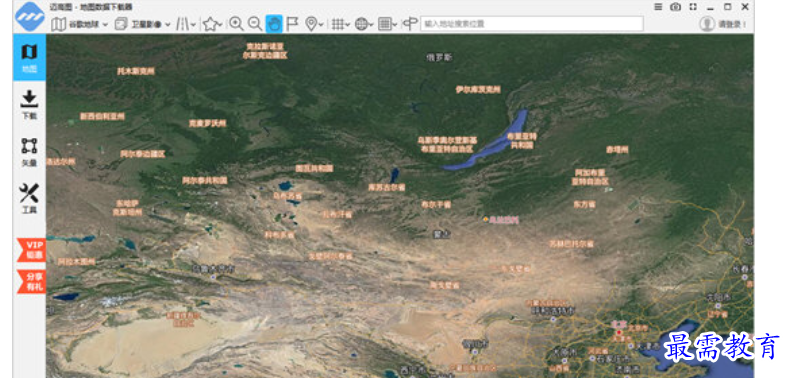
Task: Select the hand pan tool
Action: pyautogui.click(x=274, y=24)
